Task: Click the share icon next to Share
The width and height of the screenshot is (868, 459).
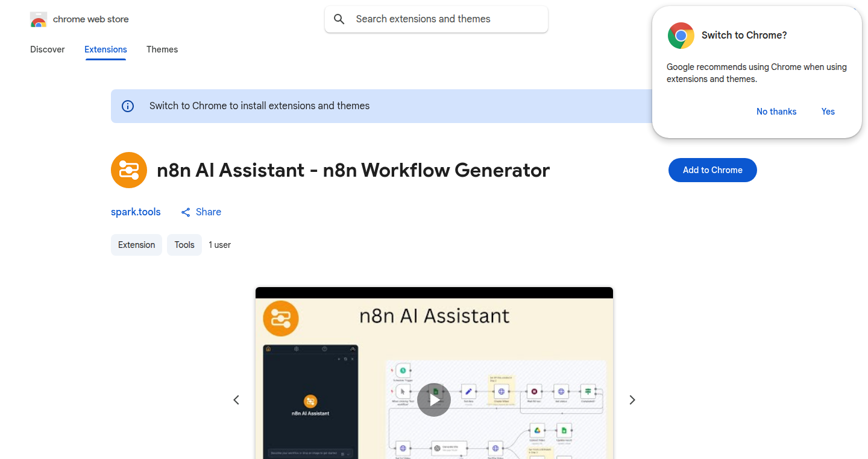Action: [186, 212]
